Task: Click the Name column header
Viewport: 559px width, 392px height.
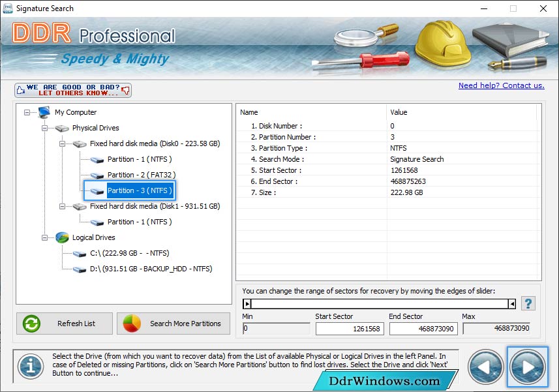Action: pyautogui.click(x=311, y=112)
